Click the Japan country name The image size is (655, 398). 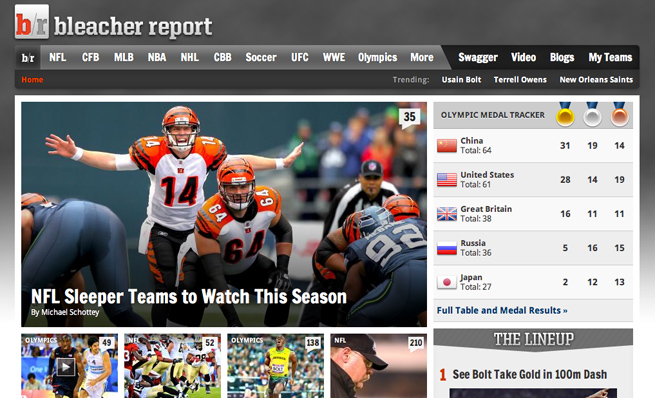pyautogui.click(x=471, y=277)
